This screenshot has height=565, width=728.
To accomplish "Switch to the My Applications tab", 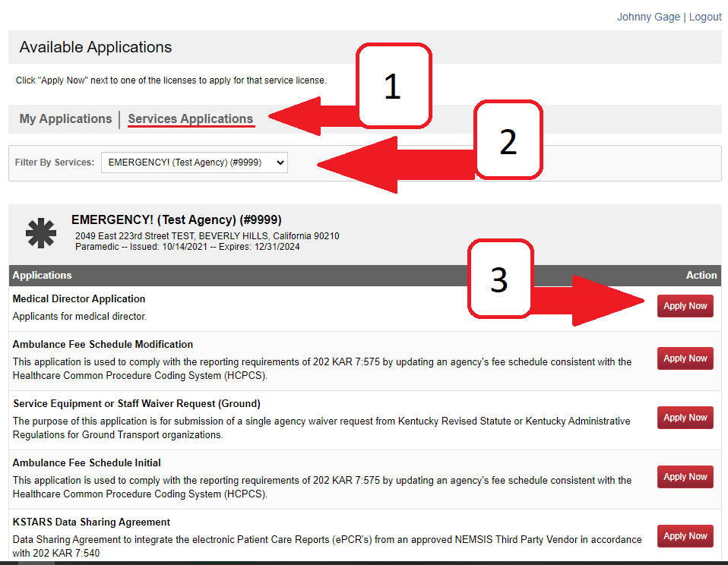I will point(65,119).
